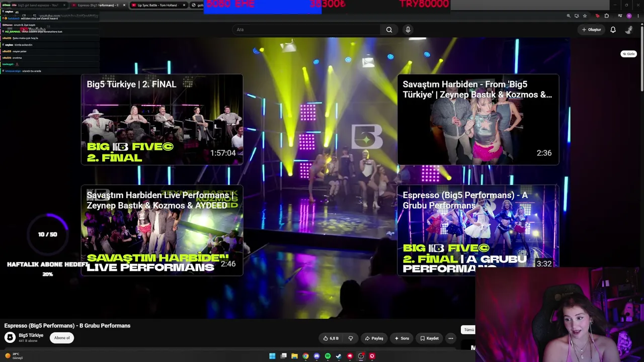Image resolution: width=644 pixels, height=362 pixels.
Task: Open the weather widget showing 28°C
Action: coord(14,356)
